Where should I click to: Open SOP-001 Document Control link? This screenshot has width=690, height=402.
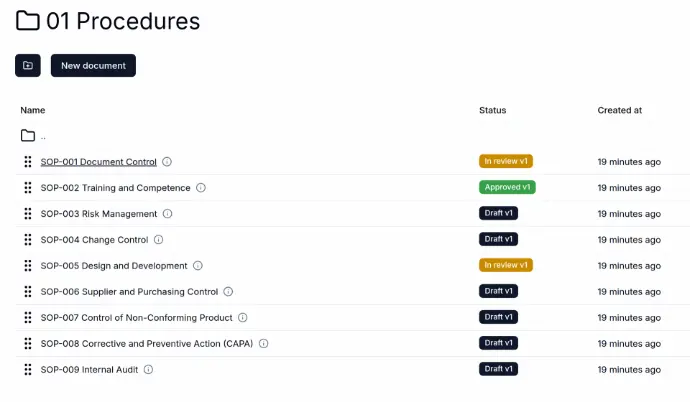(x=99, y=162)
